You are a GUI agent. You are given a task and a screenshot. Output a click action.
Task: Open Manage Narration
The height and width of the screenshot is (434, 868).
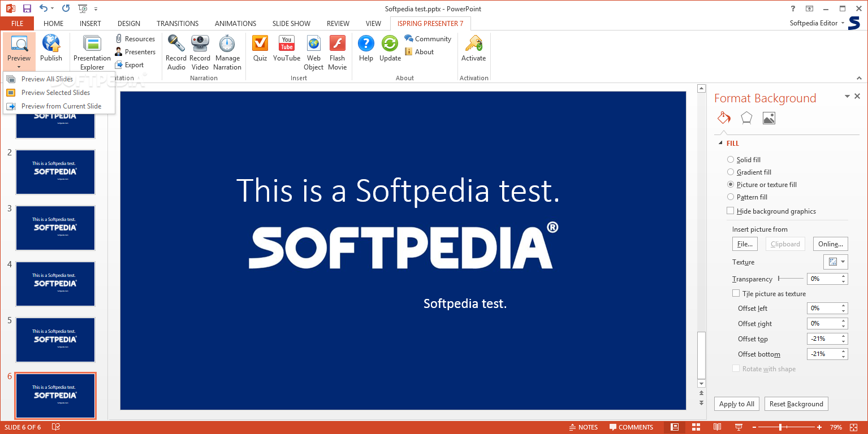228,53
